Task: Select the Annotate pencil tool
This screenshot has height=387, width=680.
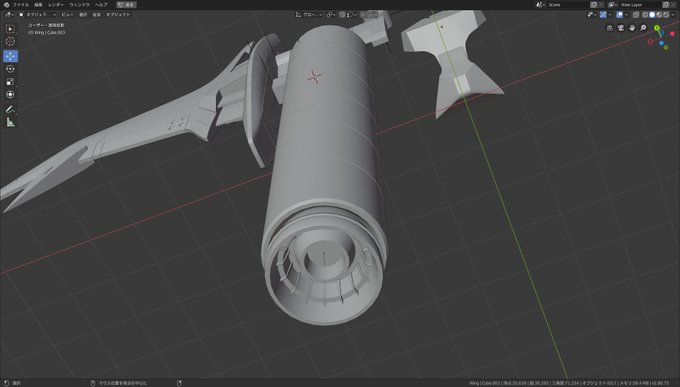Action: (x=10, y=109)
